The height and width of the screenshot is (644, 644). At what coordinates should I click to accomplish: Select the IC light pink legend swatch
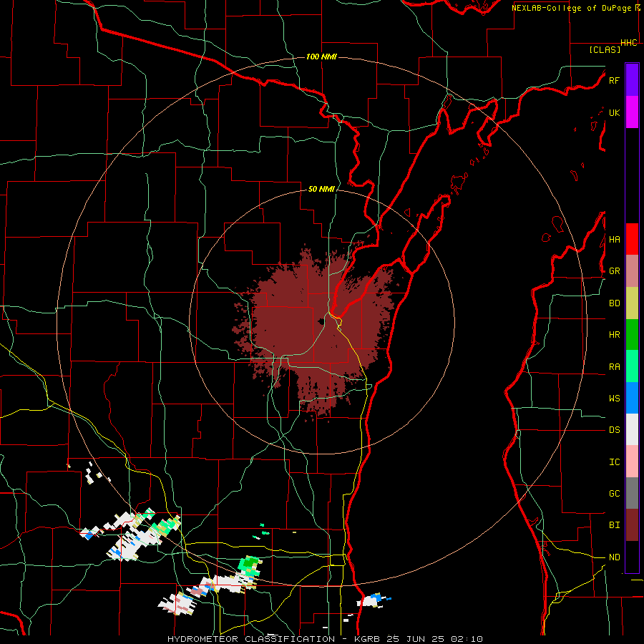(x=632, y=462)
